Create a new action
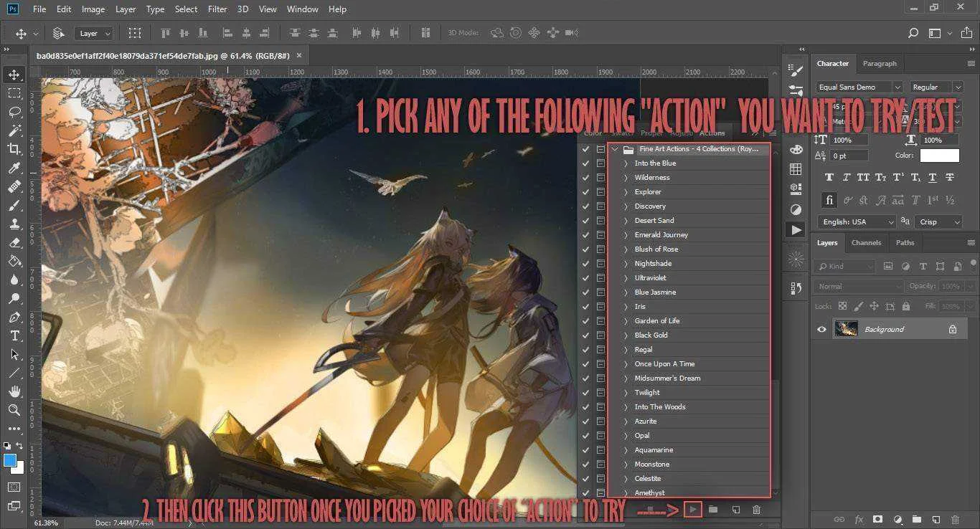Viewport: 980px width, 529px height. coord(735,510)
